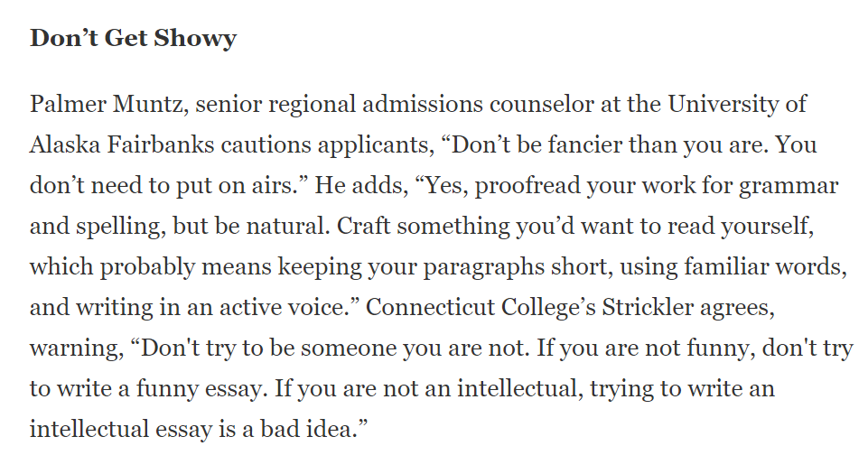Click the word grammar
The height and width of the screenshot is (474, 868).
click(x=789, y=186)
